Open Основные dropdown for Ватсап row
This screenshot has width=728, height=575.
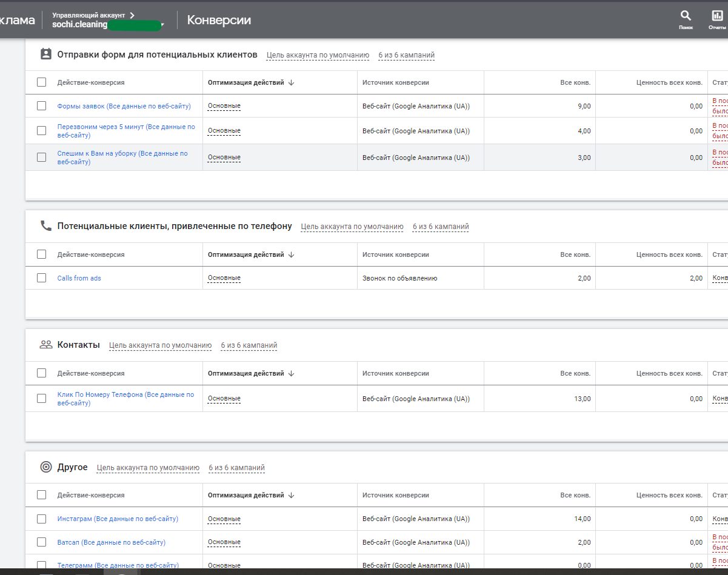tap(224, 542)
